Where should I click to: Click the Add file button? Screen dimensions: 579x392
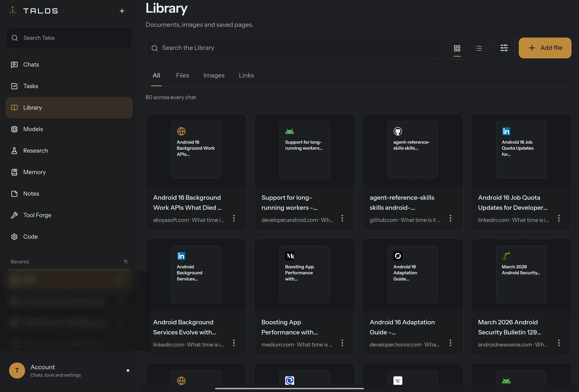(545, 48)
